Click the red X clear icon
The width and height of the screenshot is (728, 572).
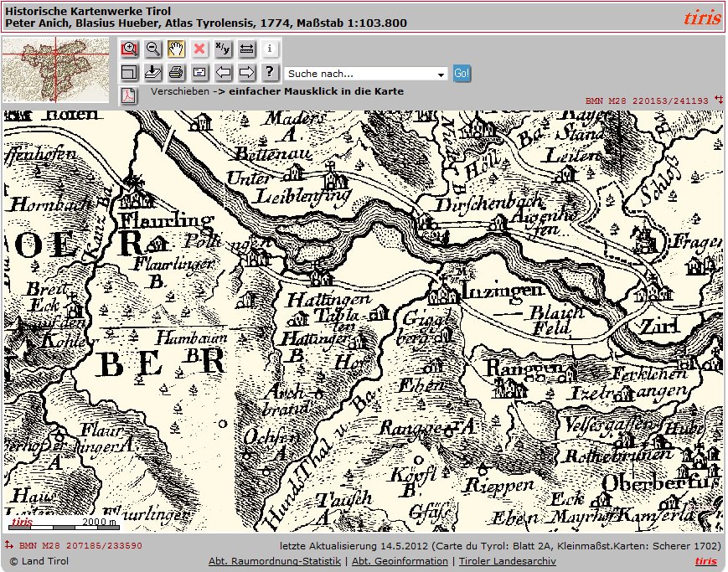(x=199, y=49)
